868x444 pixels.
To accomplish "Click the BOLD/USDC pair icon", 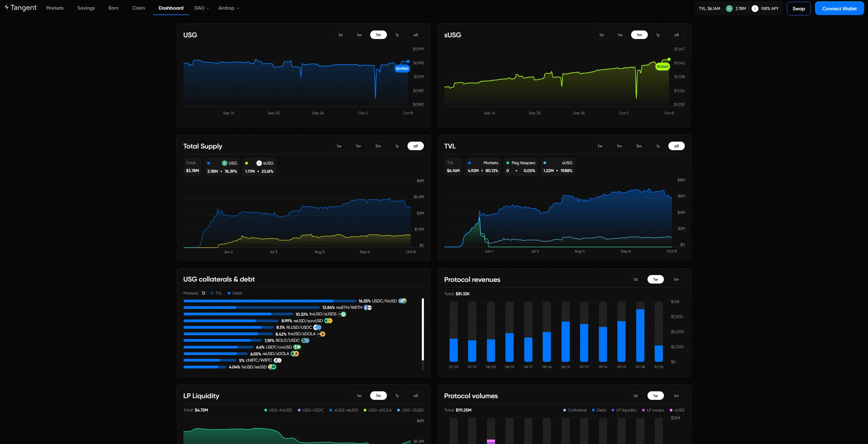I will click(306, 340).
